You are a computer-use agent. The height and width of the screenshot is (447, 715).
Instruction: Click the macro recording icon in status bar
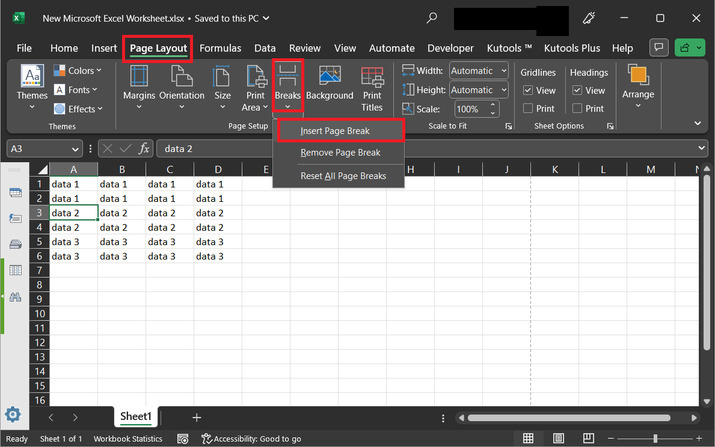click(x=182, y=439)
